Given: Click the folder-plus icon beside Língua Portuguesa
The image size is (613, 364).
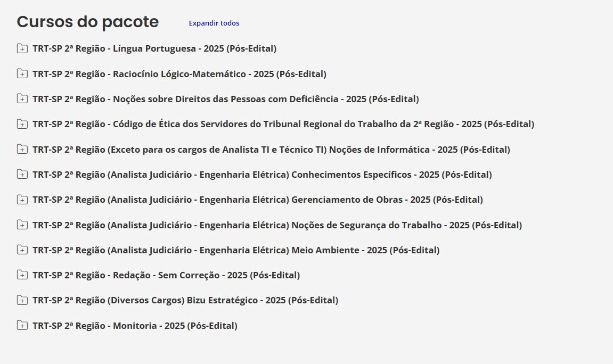Looking at the screenshot, I should pos(22,48).
